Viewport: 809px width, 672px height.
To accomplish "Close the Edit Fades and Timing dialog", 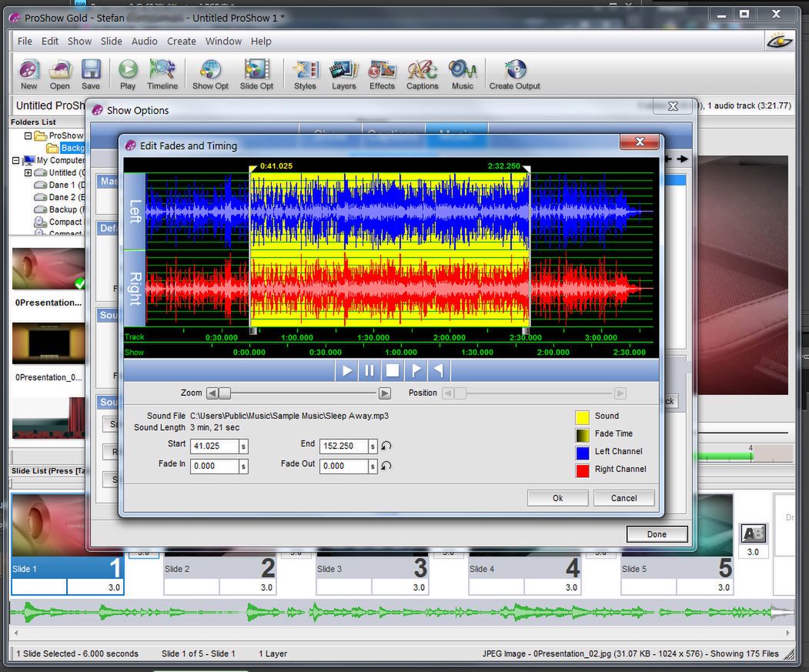I will point(640,142).
